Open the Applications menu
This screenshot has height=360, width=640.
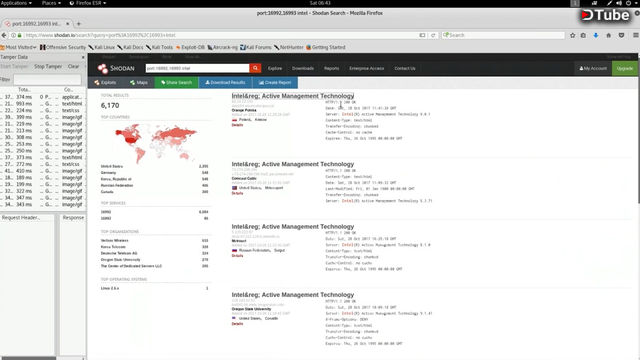[16, 3]
